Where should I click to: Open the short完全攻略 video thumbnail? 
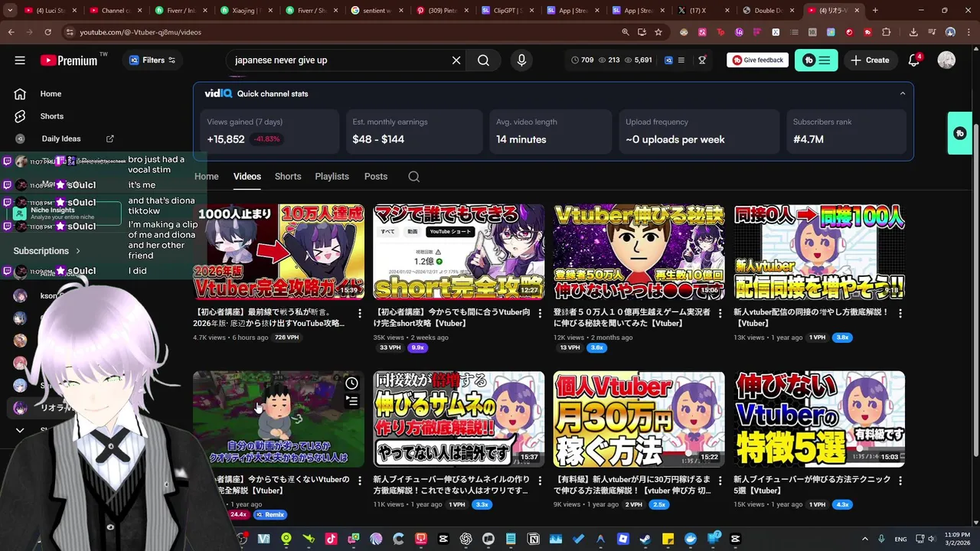[x=459, y=252]
